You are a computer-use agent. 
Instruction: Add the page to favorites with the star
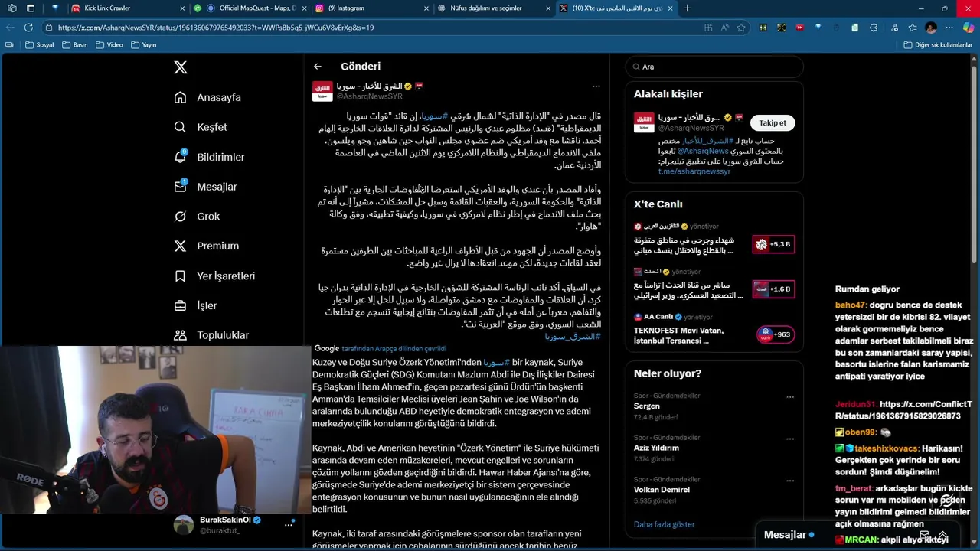[741, 28]
